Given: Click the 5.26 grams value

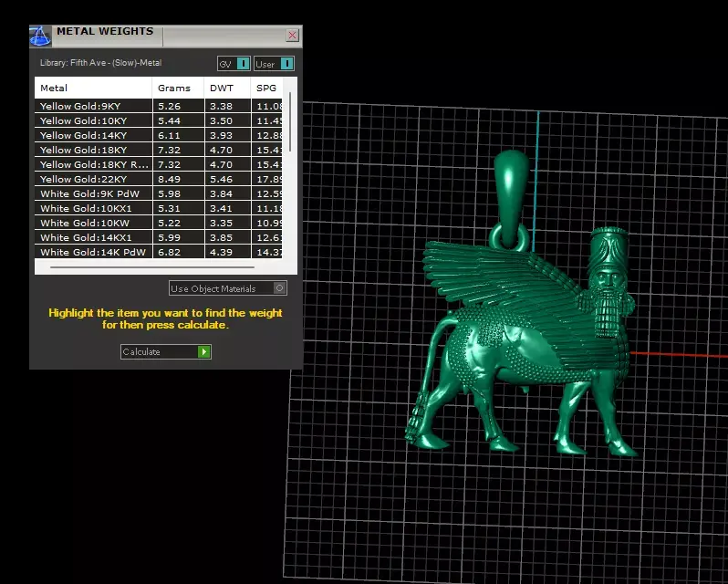Looking at the screenshot, I should pyautogui.click(x=169, y=106).
